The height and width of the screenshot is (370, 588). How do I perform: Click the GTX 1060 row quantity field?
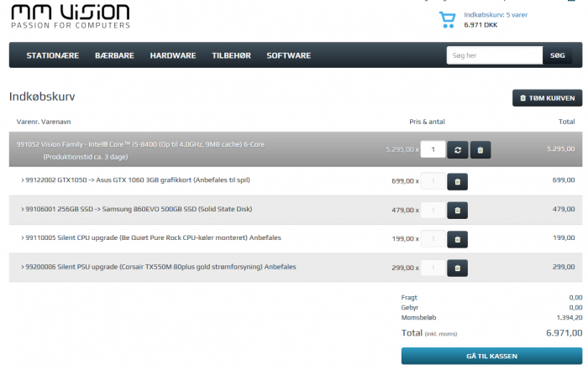[x=433, y=181]
